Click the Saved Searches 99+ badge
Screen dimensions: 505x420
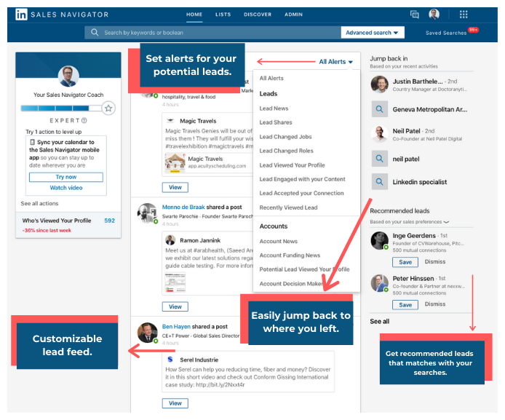(x=473, y=30)
